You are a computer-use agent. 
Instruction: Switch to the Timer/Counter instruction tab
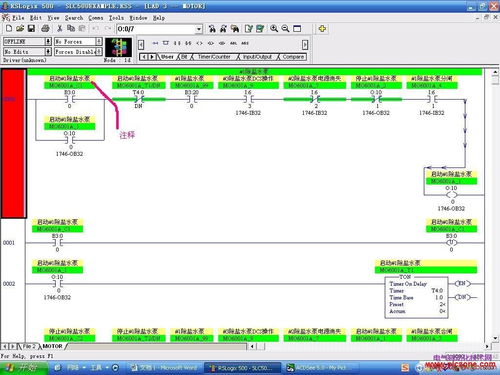pos(214,57)
